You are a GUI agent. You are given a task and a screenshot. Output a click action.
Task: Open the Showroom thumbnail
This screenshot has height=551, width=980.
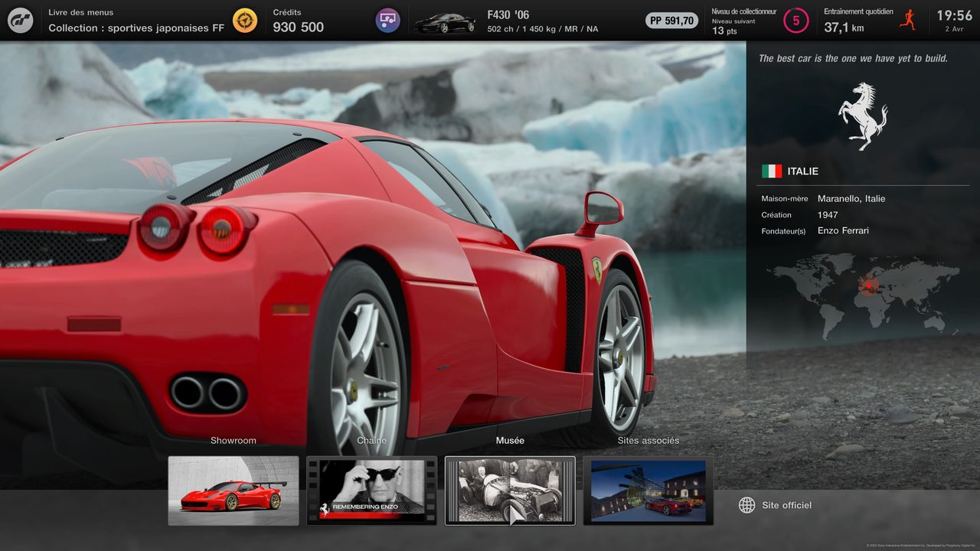click(234, 491)
